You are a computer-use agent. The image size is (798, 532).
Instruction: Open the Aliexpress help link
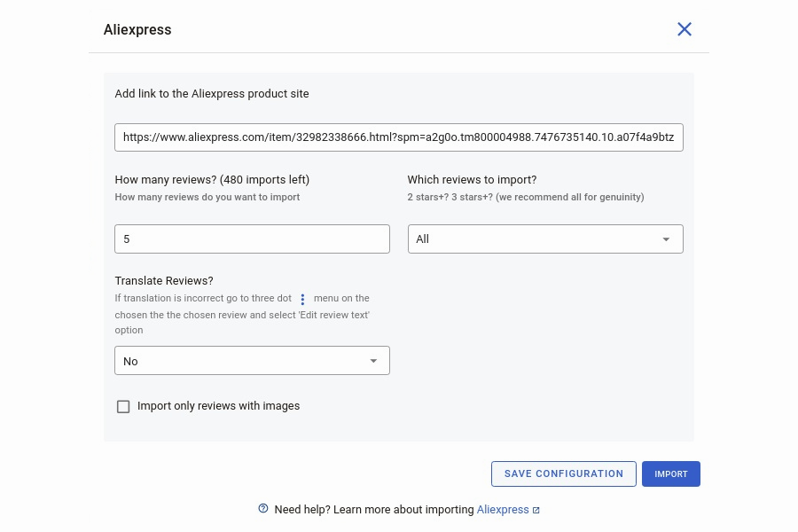(x=502, y=510)
